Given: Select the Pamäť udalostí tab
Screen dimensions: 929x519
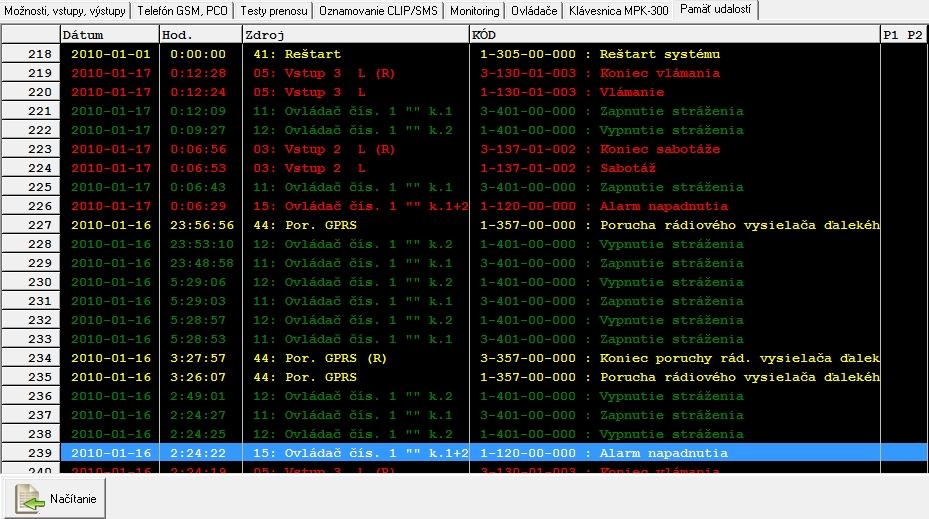Looking at the screenshot, I should (715, 9).
